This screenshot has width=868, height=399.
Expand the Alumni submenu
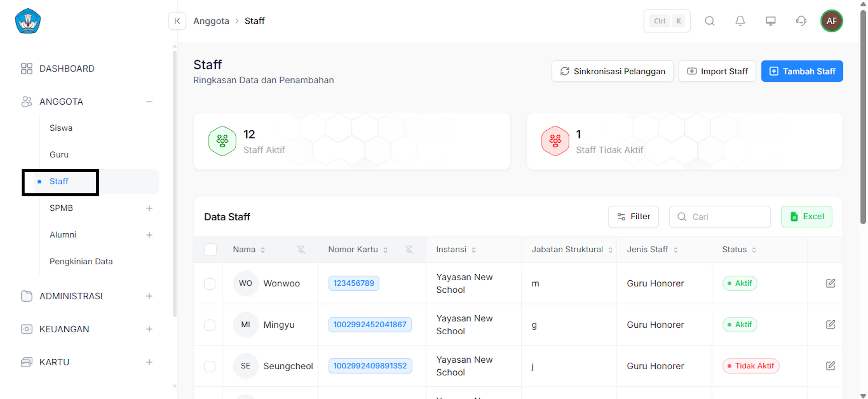coord(149,235)
